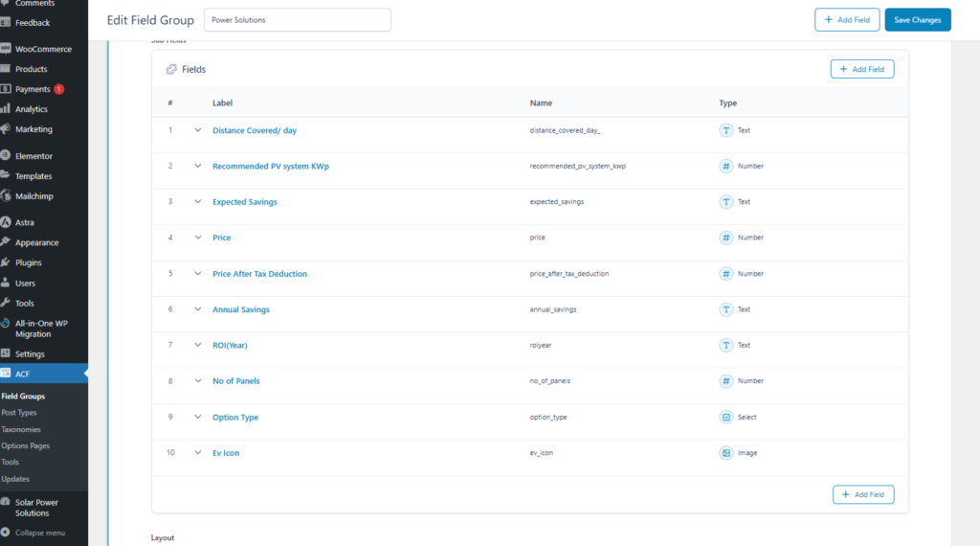Select the price_after_tax_deduction name text

click(x=568, y=273)
